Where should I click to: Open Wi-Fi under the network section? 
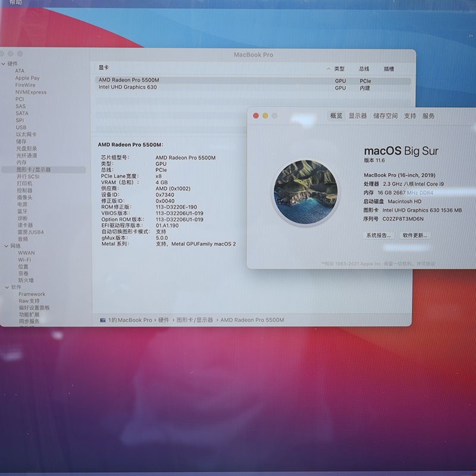tap(24, 260)
